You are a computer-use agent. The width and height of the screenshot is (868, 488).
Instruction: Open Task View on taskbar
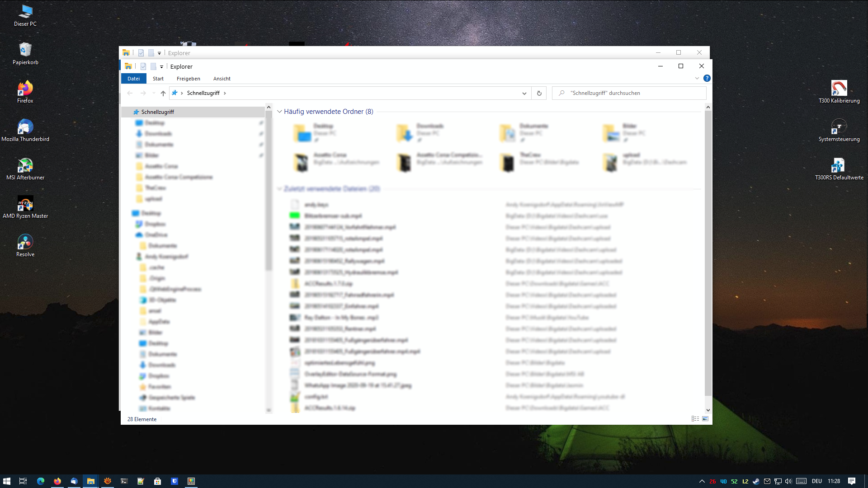(x=23, y=481)
